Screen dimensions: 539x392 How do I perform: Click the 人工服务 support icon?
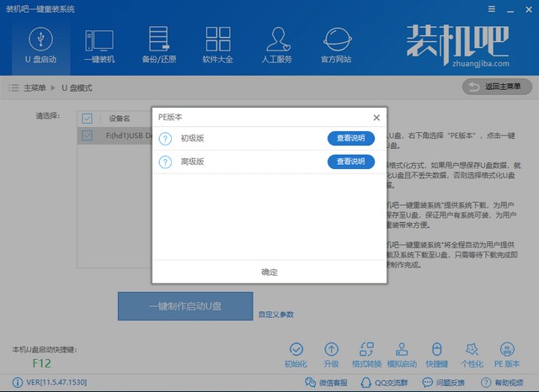click(x=278, y=45)
